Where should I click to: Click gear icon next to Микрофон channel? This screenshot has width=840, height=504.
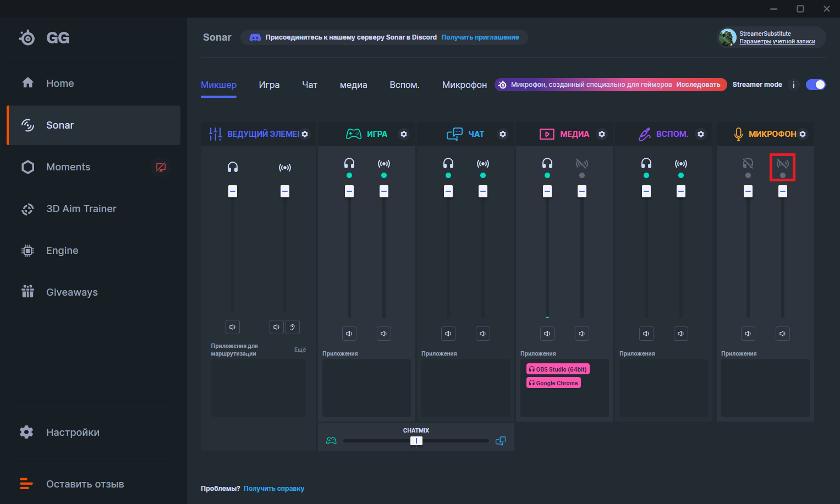click(x=803, y=134)
